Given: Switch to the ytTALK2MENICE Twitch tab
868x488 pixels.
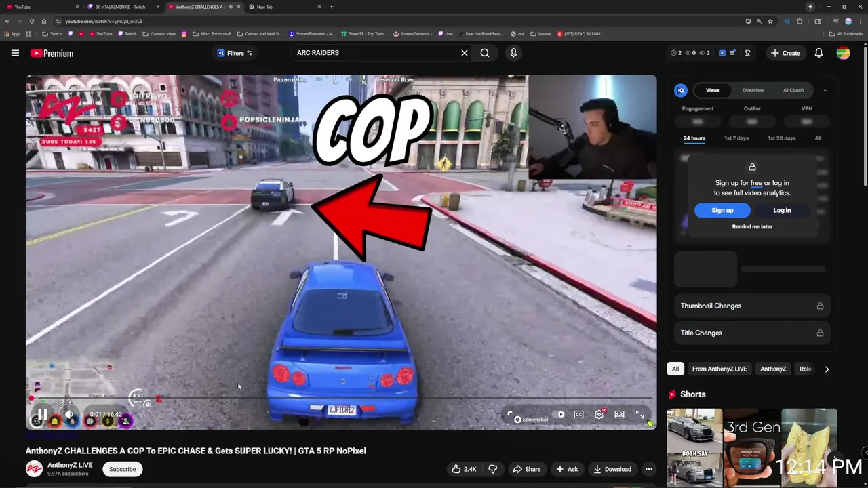Looking at the screenshot, I should coord(125,7).
